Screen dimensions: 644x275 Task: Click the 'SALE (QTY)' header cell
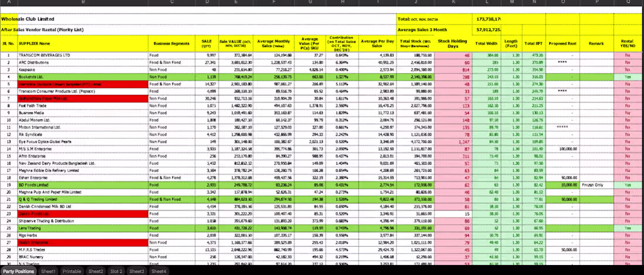pyautogui.click(x=207, y=43)
